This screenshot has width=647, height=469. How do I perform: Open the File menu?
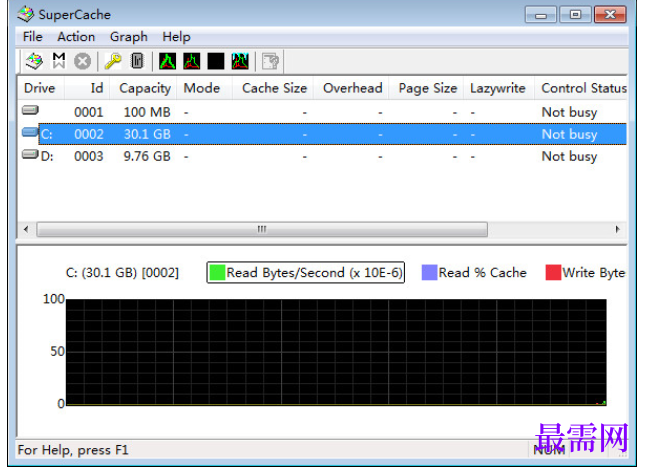[x=33, y=37]
